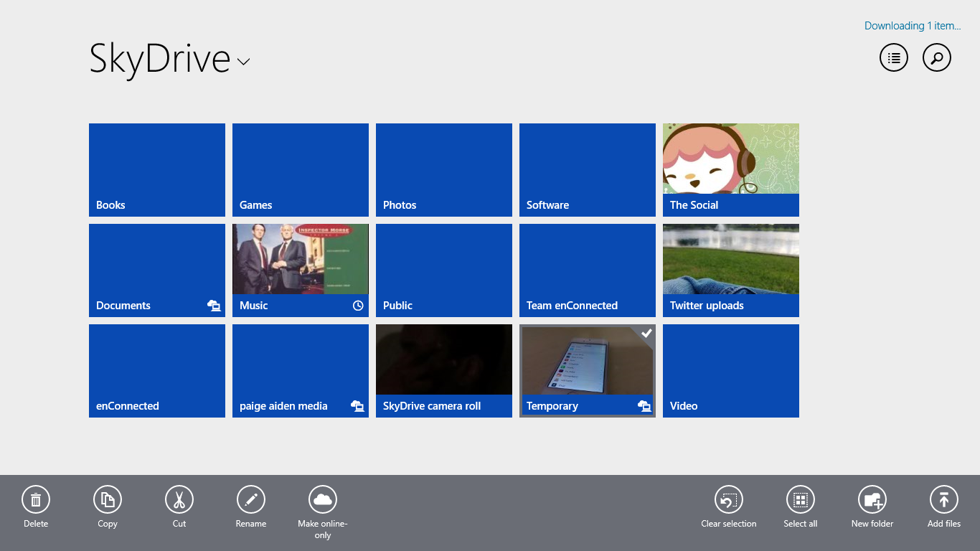Click the New folder icon
The image size is (980, 551).
pos(872,500)
